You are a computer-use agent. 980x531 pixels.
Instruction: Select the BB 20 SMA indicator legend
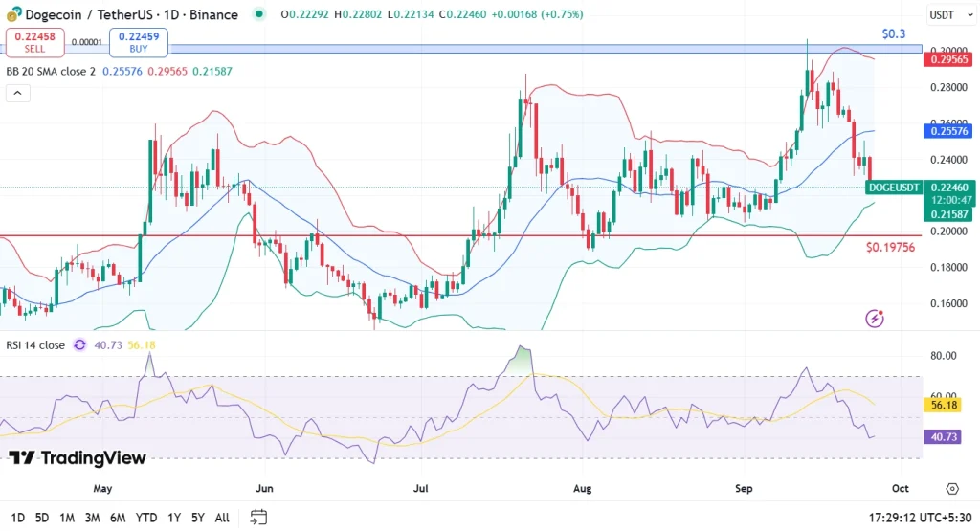coord(51,72)
